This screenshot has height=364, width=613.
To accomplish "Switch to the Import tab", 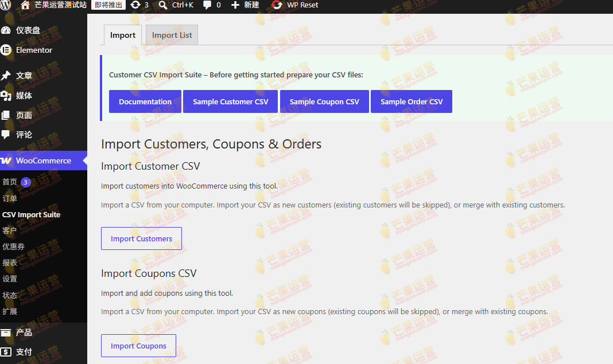I will pyautogui.click(x=123, y=35).
